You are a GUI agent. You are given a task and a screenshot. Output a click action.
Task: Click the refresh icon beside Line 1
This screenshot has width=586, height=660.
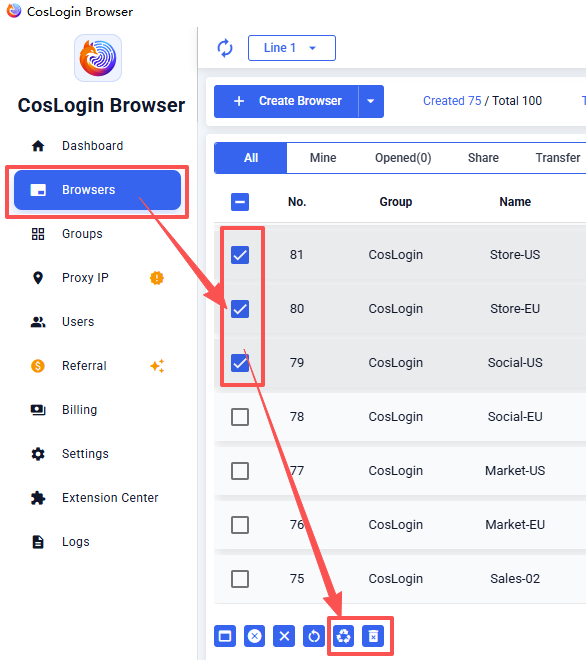pos(225,48)
